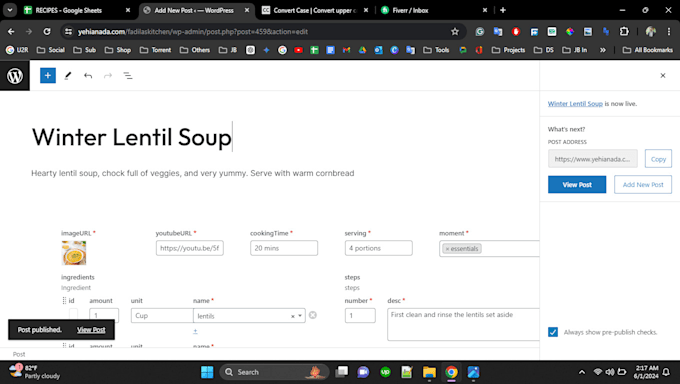Open the Tools bookmarks folder
Screen dimensions: 680x384
click(x=436, y=50)
